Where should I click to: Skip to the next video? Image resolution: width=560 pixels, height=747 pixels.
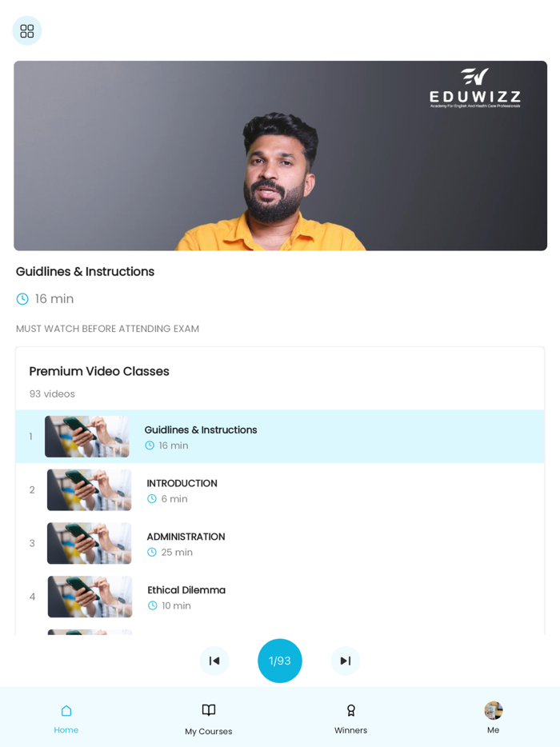coord(346,661)
